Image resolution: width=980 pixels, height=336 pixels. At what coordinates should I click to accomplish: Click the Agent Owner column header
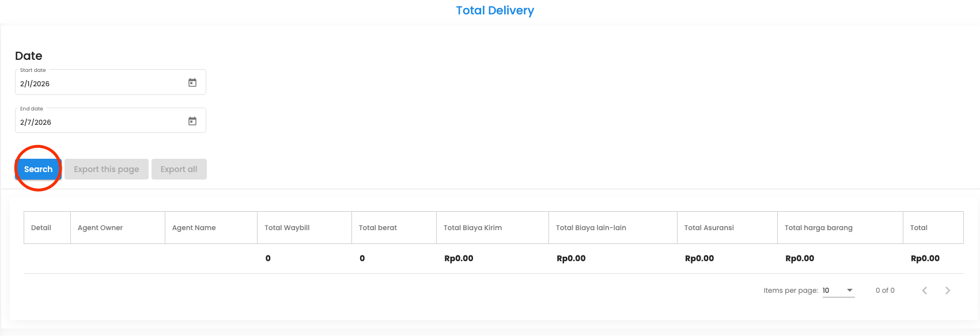(x=100, y=228)
